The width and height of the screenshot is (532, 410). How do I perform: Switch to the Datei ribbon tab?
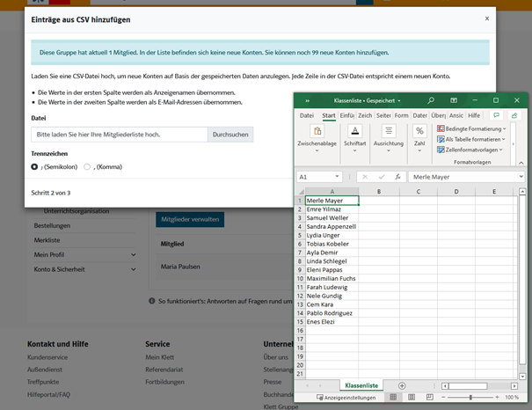pyautogui.click(x=306, y=115)
